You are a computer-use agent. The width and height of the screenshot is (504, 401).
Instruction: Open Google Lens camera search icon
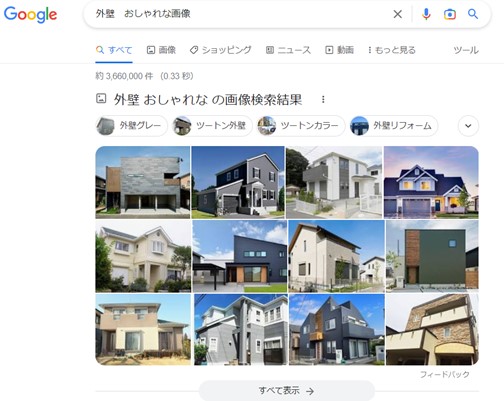[450, 14]
